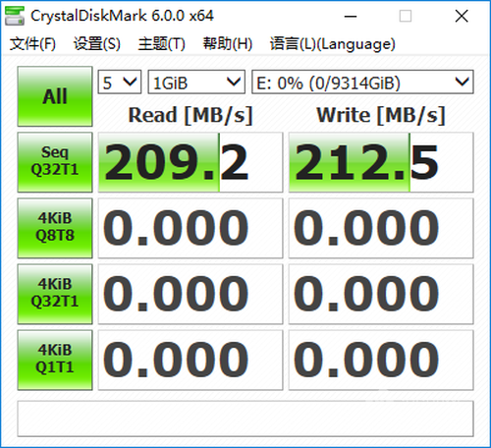Open the 语言(L)(Language) menu
Image resolution: width=491 pixels, height=448 pixels.
333,44
